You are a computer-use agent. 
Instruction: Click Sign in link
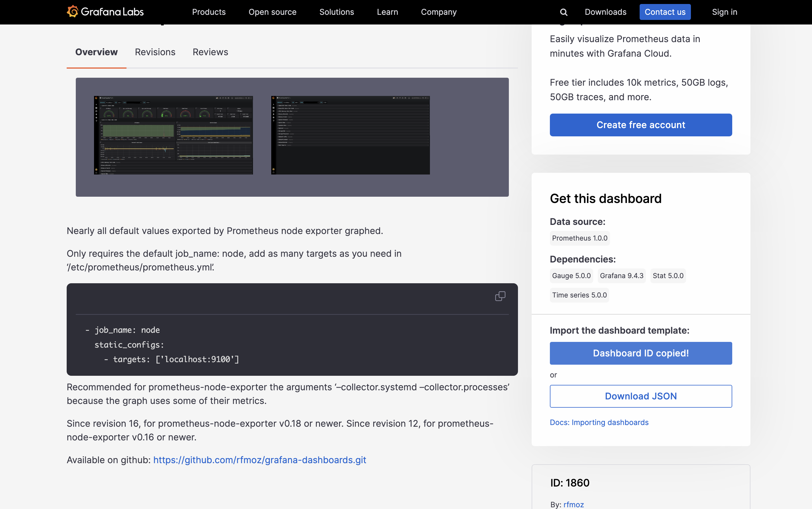point(725,12)
